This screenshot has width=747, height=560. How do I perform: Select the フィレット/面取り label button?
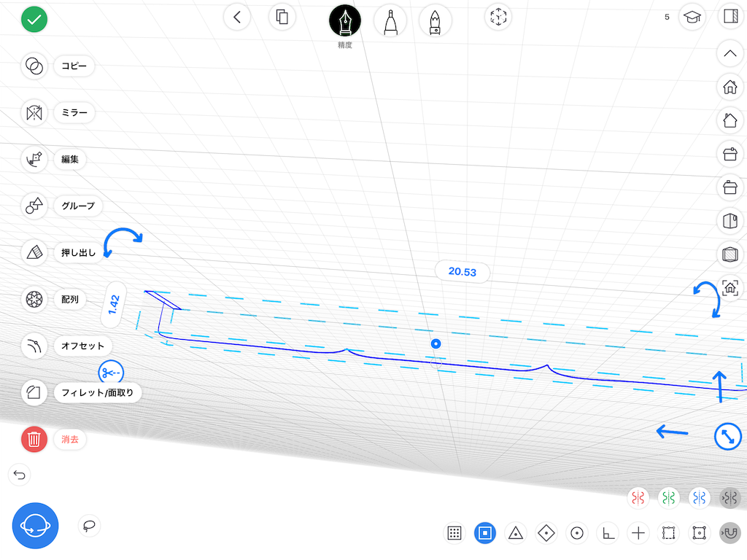click(x=98, y=392)
